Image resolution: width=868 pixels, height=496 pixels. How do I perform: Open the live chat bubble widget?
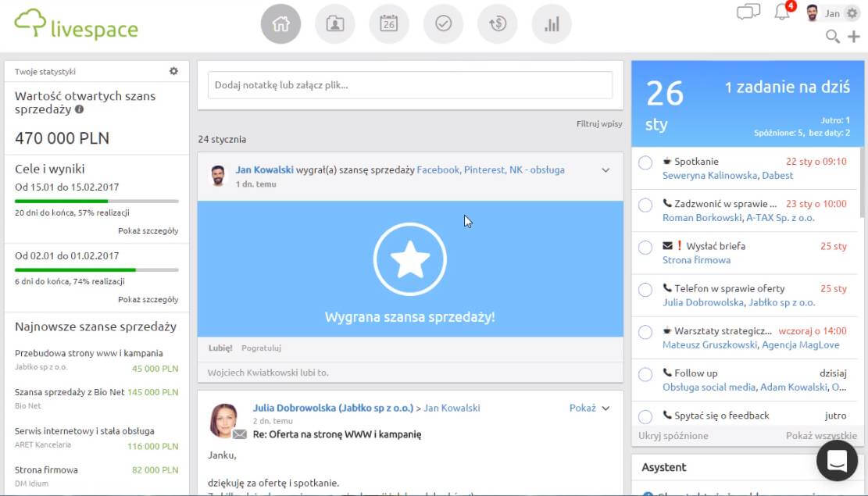(x=837, y=461)
